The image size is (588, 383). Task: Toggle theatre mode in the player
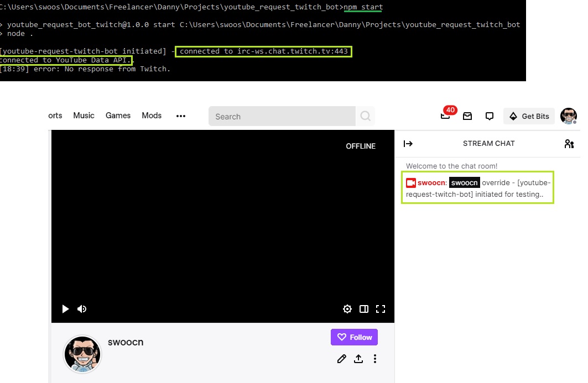[x=364, y=309]
